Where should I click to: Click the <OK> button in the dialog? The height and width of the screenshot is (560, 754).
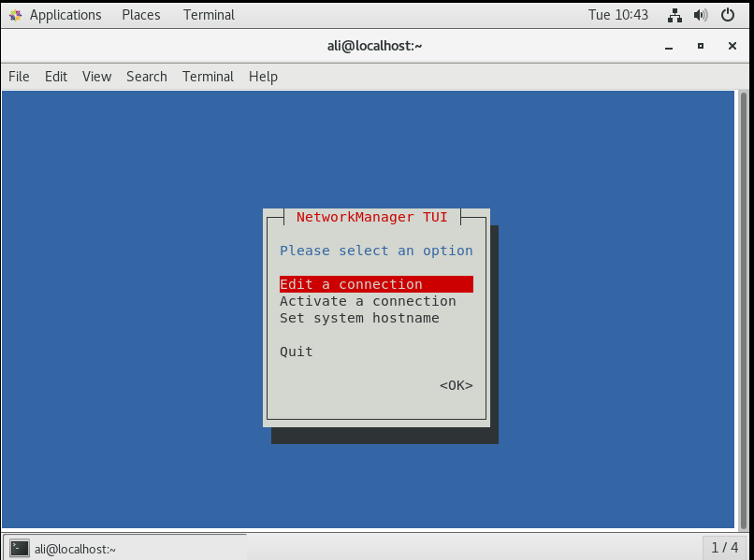[x=456, y=385]
